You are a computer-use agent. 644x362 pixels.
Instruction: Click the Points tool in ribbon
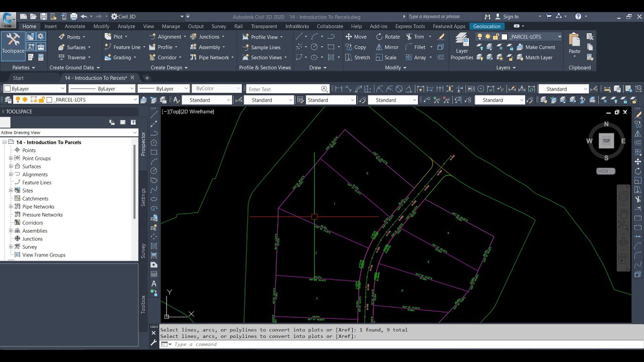[x=72, y=37]
